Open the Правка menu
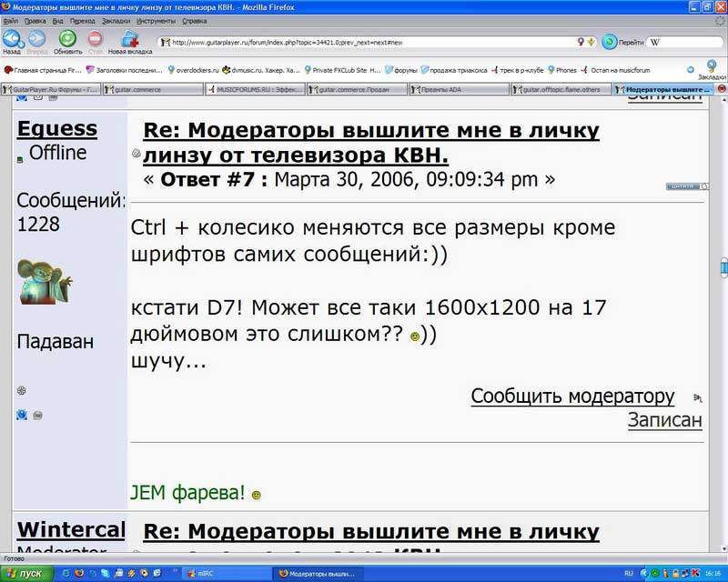The image size is (728, 582). tap(35, 21)
